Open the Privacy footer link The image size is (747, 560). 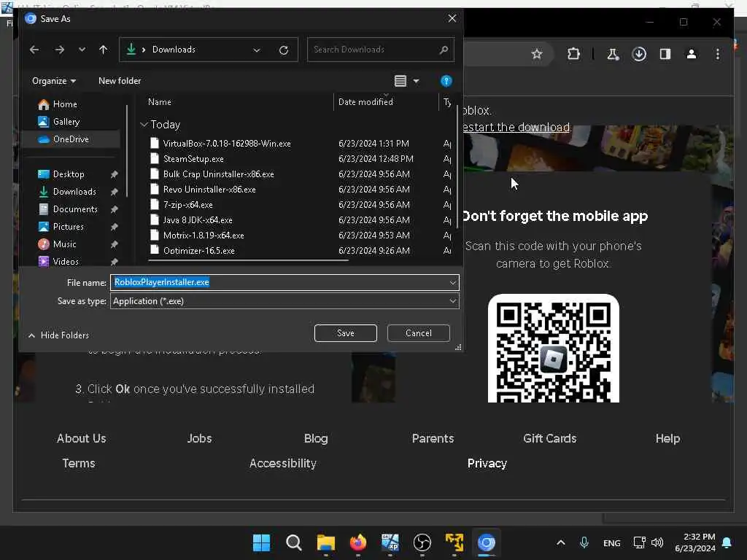(487, 463)
